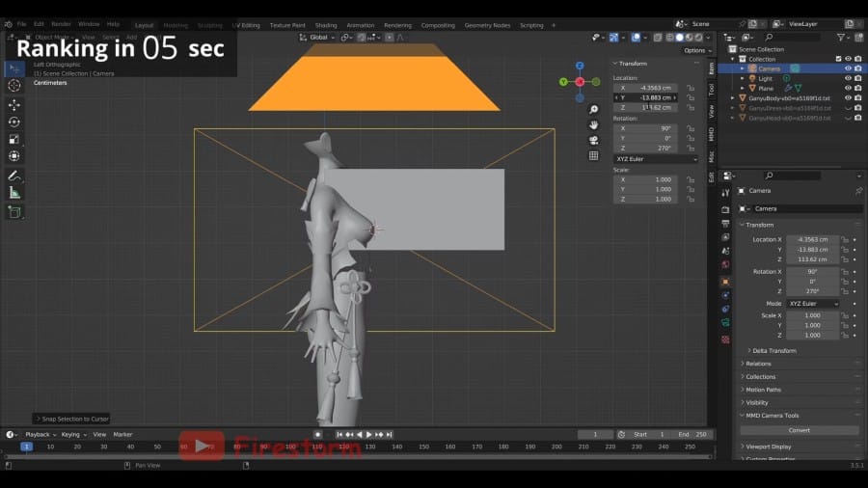Viewport: 868px width, 488px height.
Task: Open the sidebar XYZ Euler rotation mode dropdown
Action: click(656, 159)
